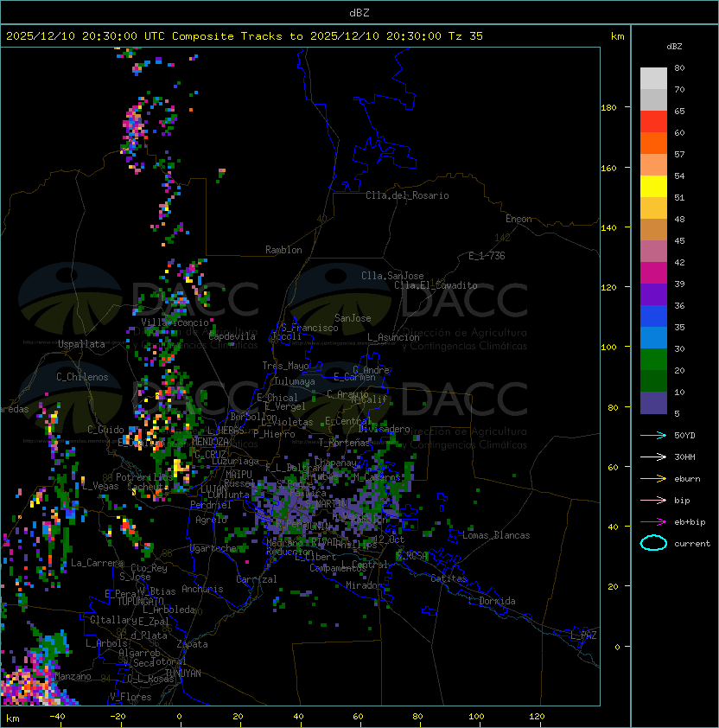The width and height of the screenshot is (719, 728).
Task: Click the Encon place label
Action: [x=519, y=219]
